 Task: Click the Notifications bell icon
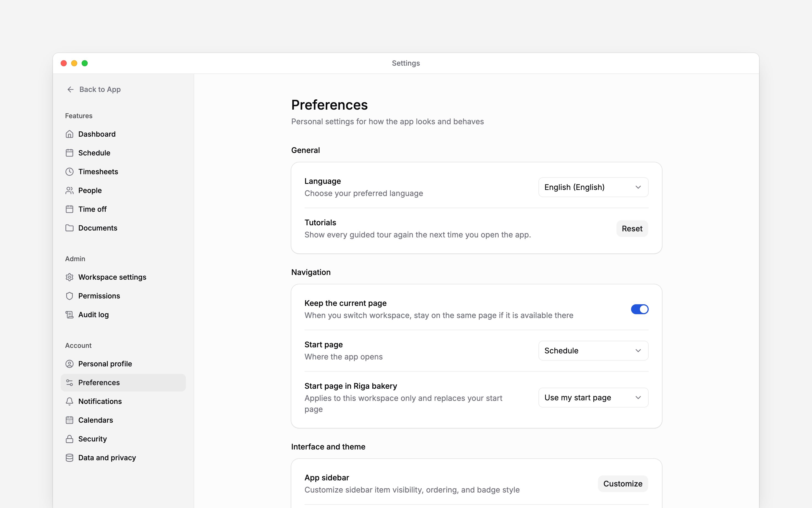click(70, 401)
